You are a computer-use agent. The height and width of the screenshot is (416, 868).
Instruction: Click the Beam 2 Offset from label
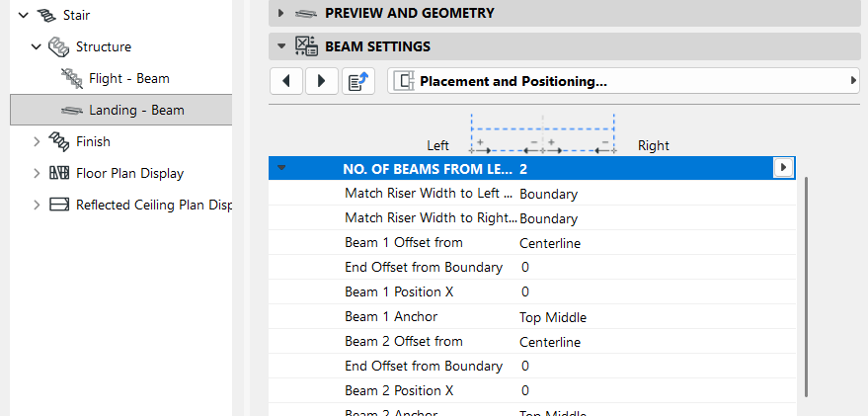[404, 341]
